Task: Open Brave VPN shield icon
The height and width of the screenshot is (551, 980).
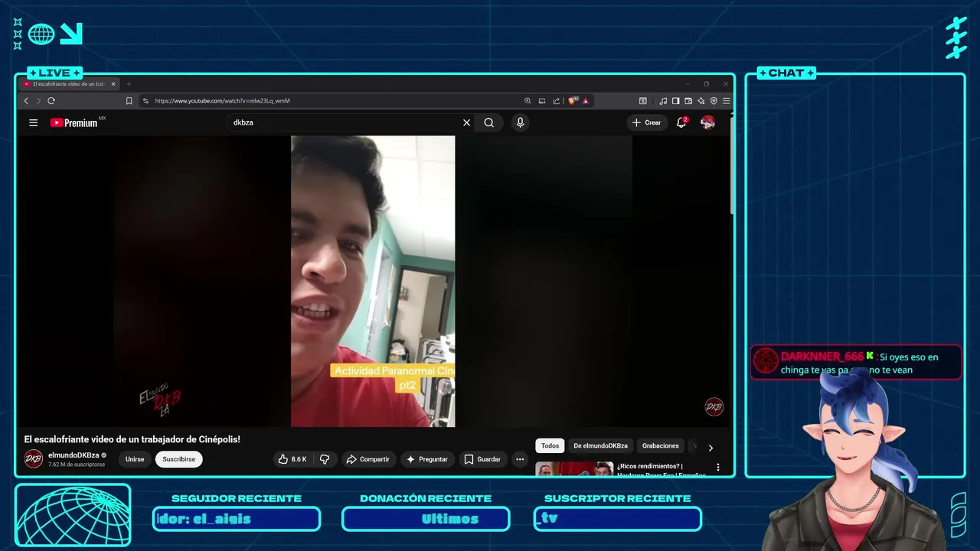Action: 714,101
